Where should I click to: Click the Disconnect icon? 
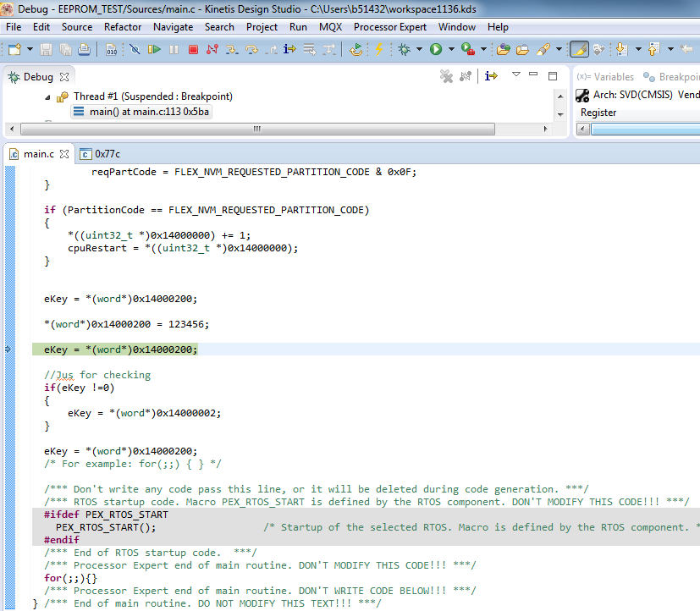[x=212, y=49]
